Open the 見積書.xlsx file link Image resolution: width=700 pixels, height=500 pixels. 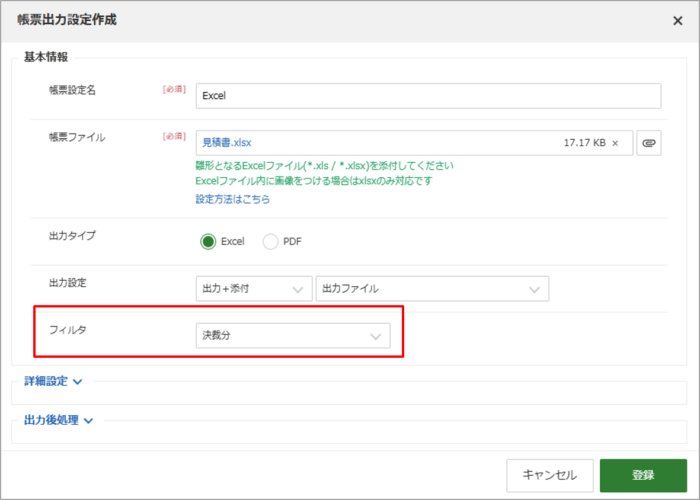pos(227,143)
